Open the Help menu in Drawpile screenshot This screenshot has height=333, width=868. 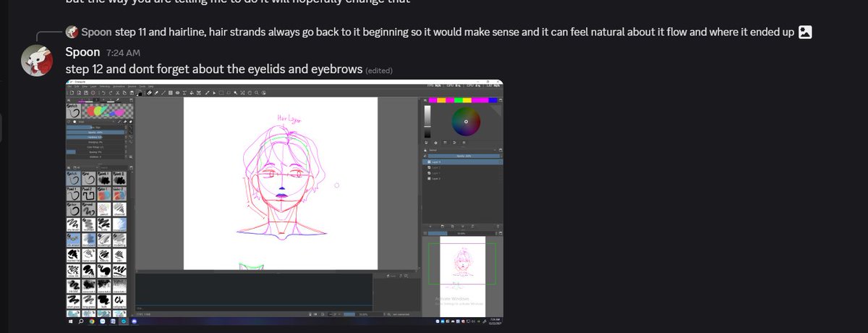pos(150,87)
